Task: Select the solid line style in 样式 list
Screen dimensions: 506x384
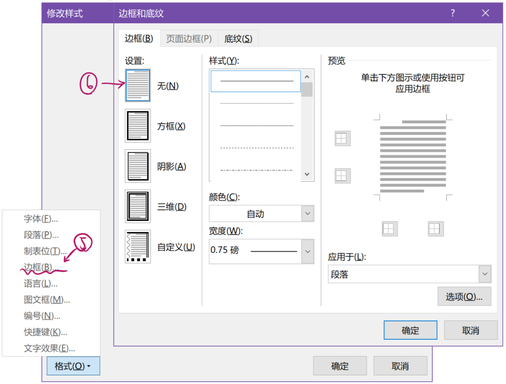Action: click(x=256, y=81)
